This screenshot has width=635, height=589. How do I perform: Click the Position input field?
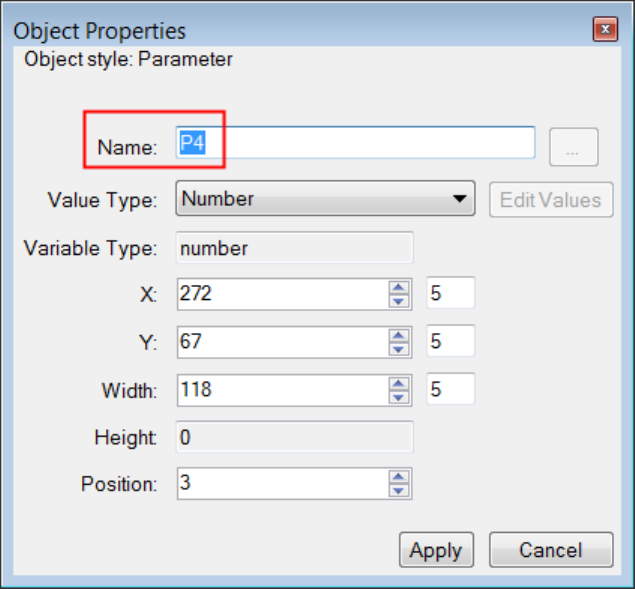point(281,484)
